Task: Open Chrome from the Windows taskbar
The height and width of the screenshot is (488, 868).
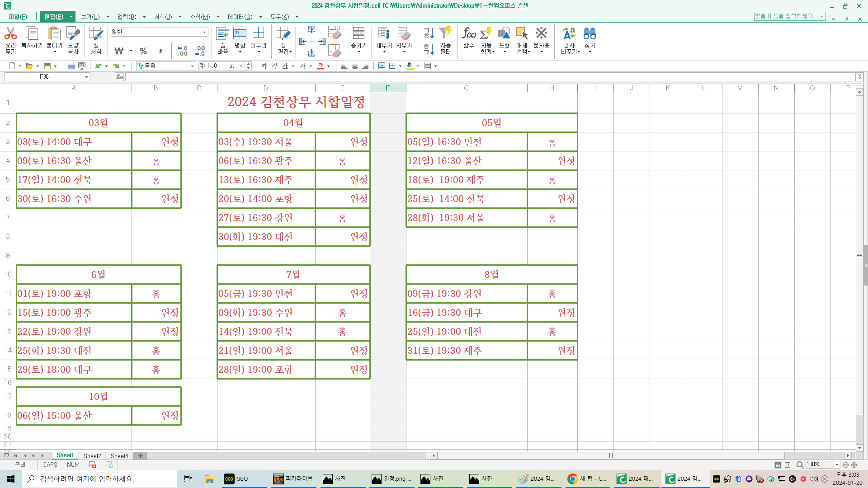Action: 587,479
